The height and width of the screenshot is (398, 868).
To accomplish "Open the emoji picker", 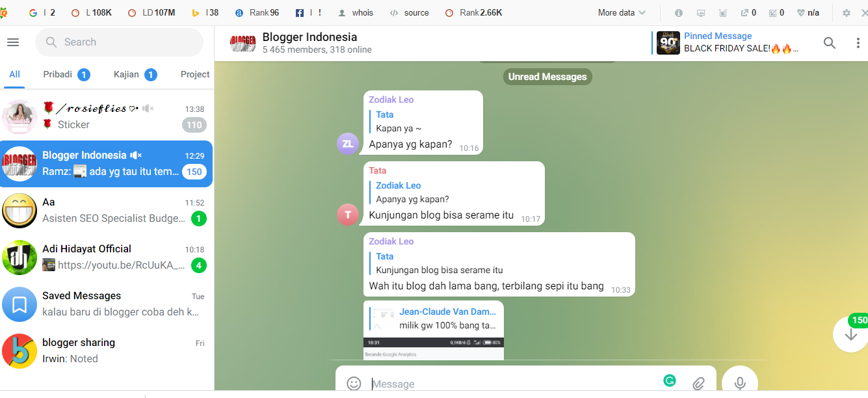I will click(x=354, y=384).
